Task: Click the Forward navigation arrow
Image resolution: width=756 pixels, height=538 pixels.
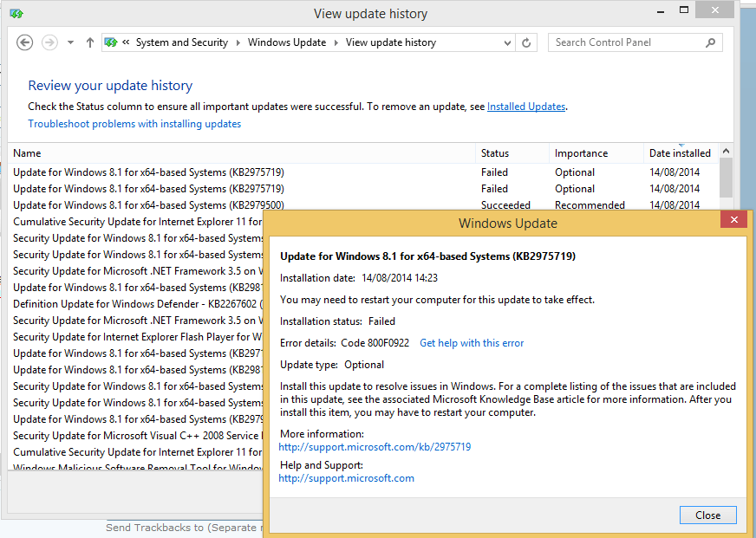Action: 49,42
